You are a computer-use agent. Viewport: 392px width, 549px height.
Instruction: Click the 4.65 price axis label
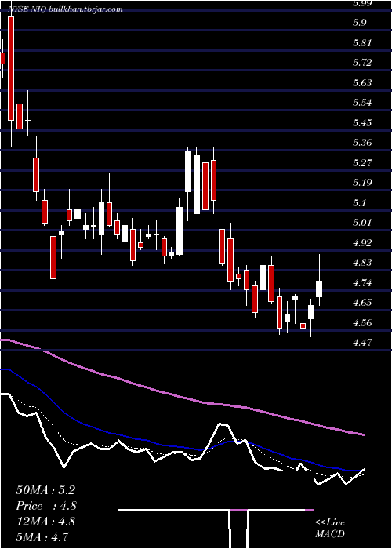pos(362,303)
